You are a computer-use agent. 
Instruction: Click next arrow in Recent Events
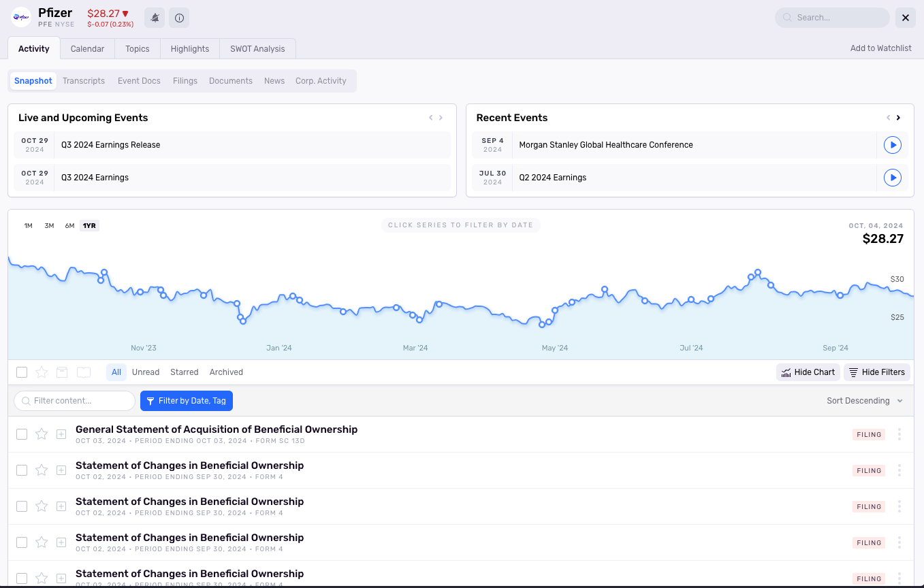click(898, 118)
